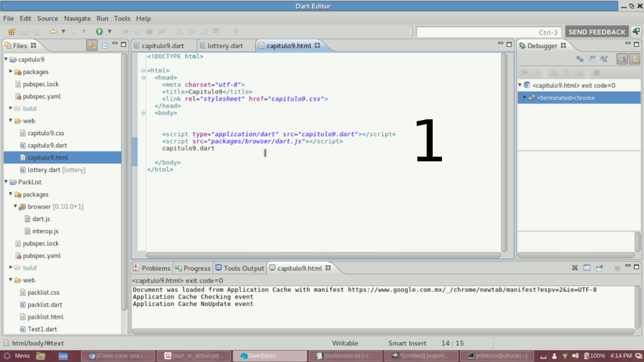Click the forward navigation arrow icon
Viewport: 644px width, 362px height.
(x=73, y=31)
